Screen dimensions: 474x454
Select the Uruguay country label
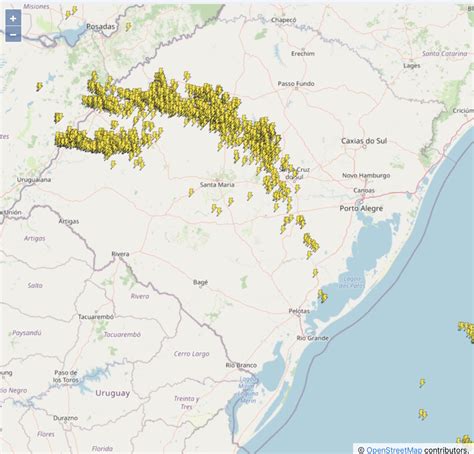click(x=112, y=393)
